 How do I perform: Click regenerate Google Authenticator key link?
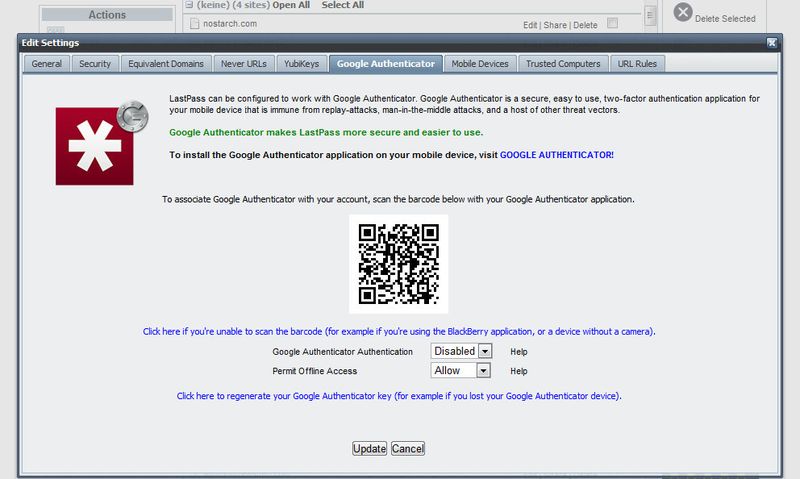point(399,396)
